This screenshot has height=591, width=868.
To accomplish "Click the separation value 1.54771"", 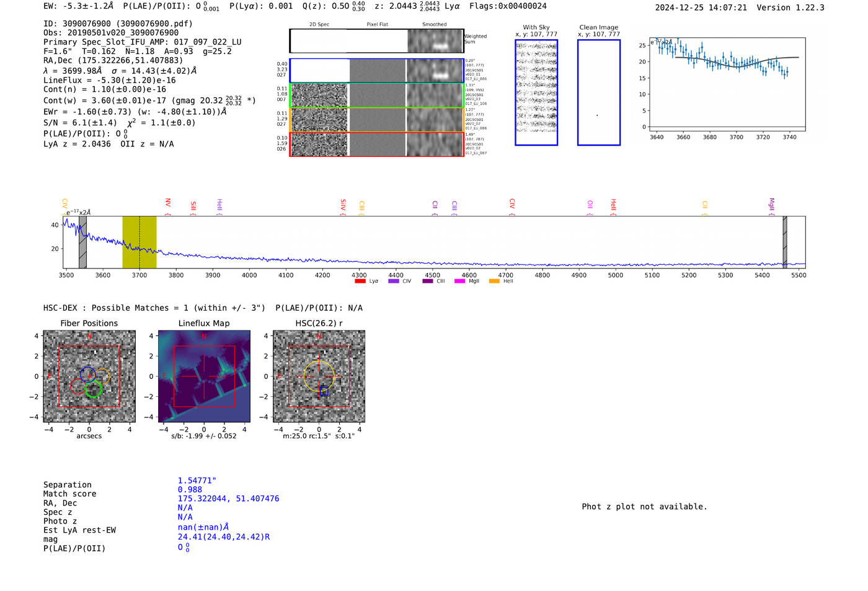I will (x=197, y=481).
